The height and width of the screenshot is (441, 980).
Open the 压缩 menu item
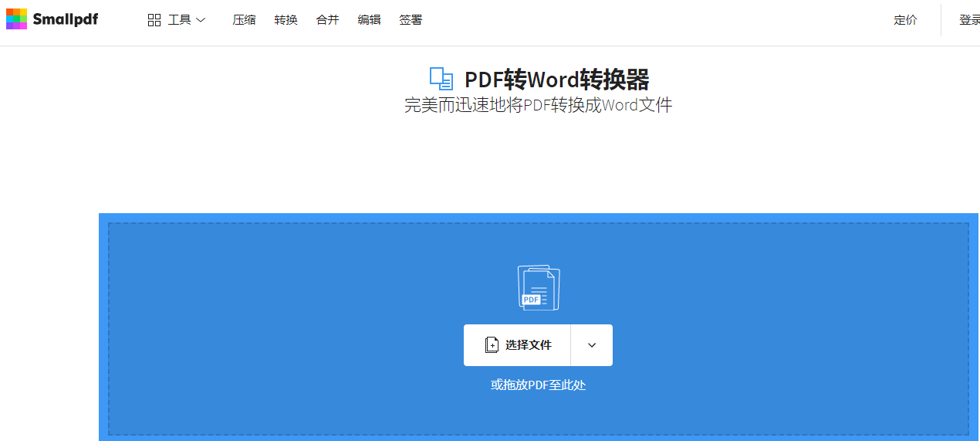[244, 20]
